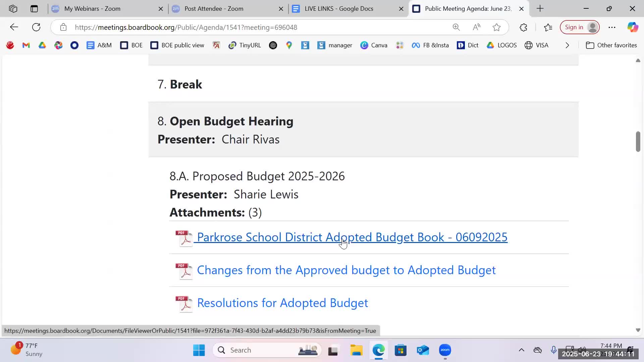Image resolution: width=644 pixels, height=362 pixels.
Task: Click the browser refresh icon
Action: pos(36,27)
